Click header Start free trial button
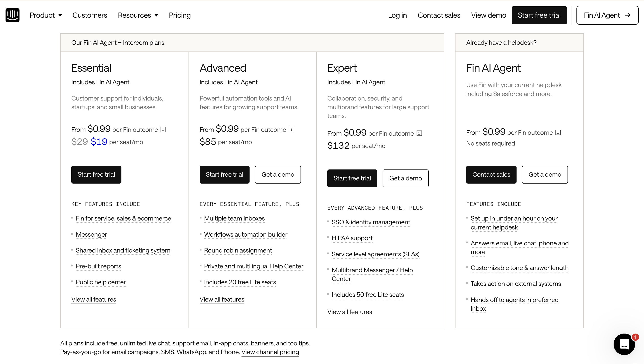This screenshot has width=644, height=364. (539, 15)
